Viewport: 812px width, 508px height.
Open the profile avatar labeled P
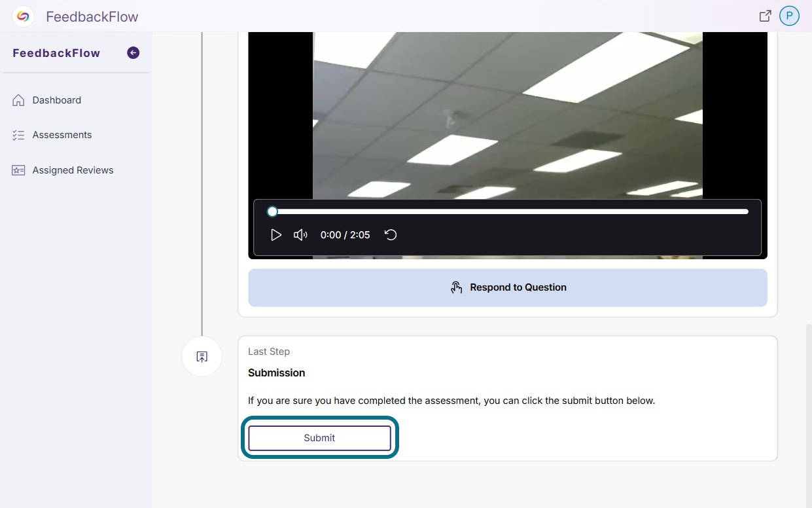click(790, 16)
